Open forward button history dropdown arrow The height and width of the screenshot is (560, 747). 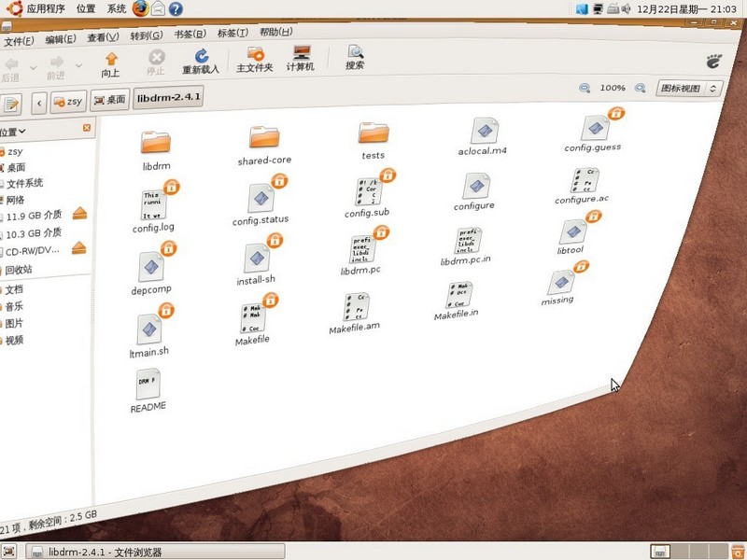click(79, 65)
